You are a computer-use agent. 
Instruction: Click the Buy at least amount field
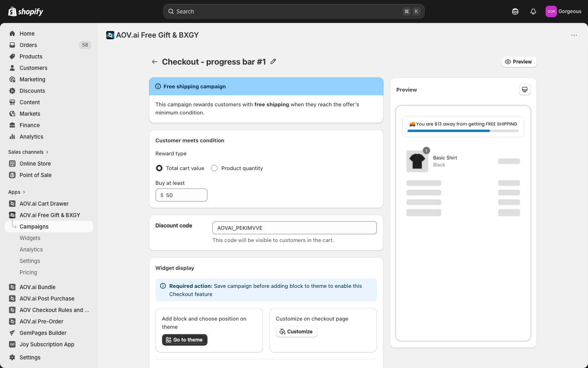click(x=181, y=195)
